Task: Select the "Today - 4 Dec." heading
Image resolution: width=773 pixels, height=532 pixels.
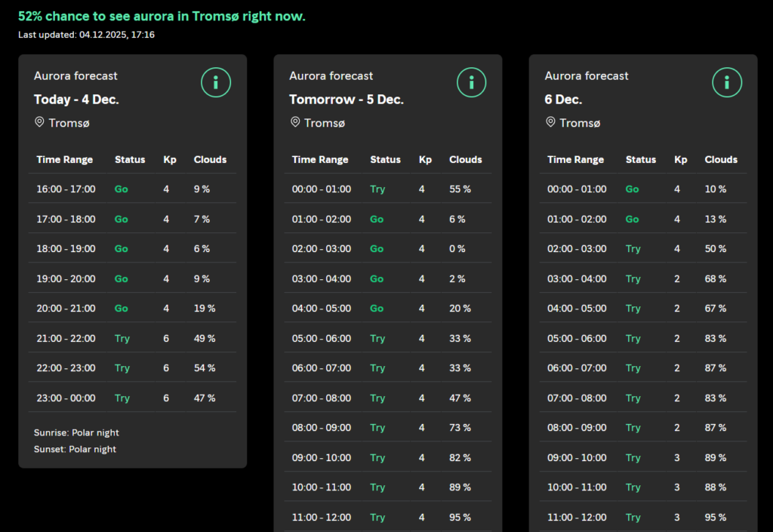Action: pos(76,100)
